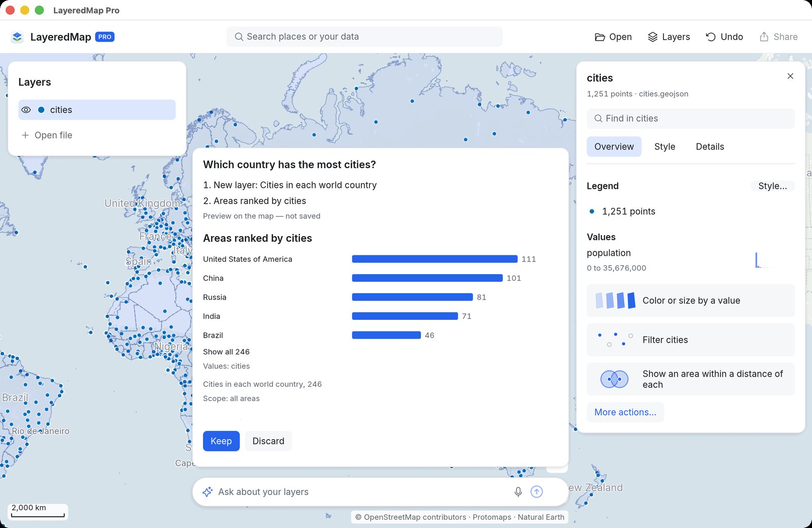The image size is (812, 528).
Task: Select the cities layer row
Action: click(97, 110)
